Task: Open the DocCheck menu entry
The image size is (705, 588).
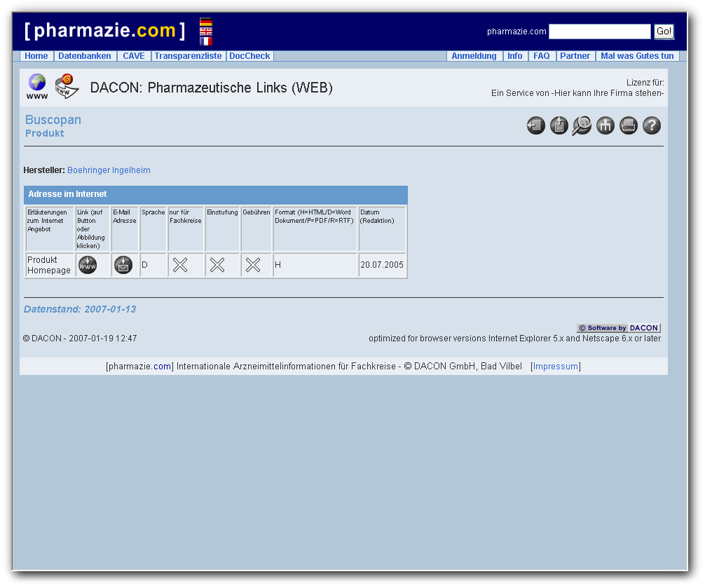Action: coord(249,56)
